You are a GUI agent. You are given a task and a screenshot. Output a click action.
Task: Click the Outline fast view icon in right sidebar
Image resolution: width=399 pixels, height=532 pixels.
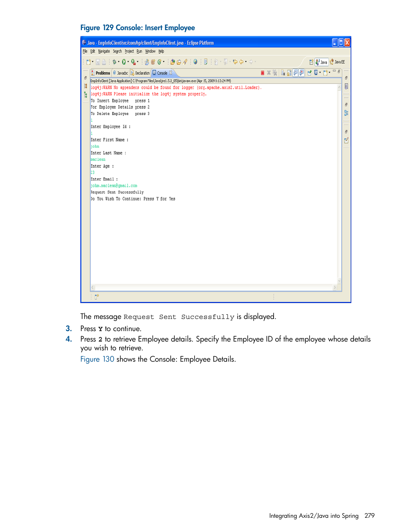click(346, 113)
